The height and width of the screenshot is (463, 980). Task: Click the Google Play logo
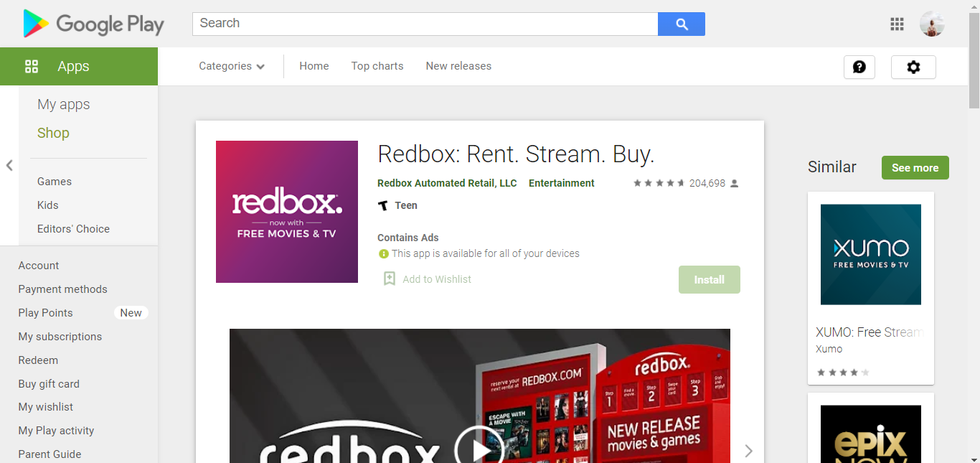pos(93,24)
